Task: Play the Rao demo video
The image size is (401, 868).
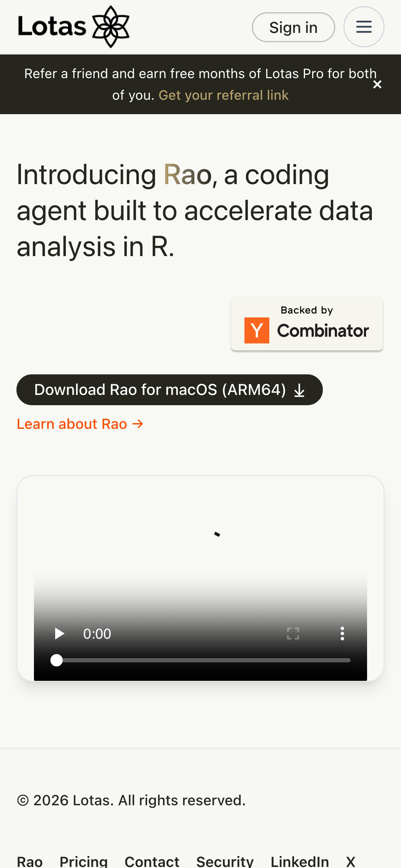Action: [x=60, y=634]
